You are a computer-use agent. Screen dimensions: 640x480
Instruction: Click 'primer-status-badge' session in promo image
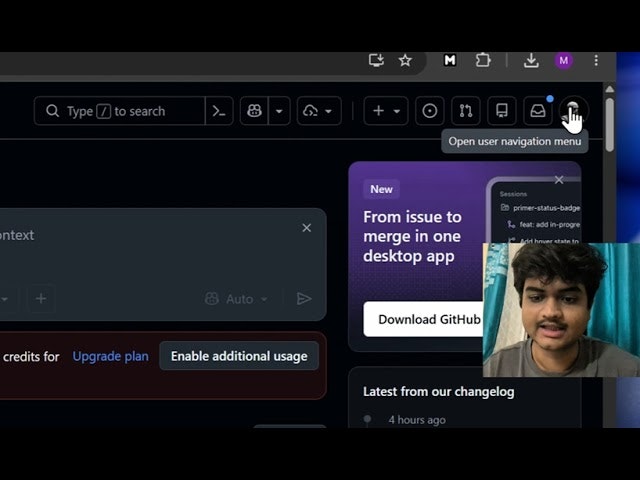click(x=546, y=208)
